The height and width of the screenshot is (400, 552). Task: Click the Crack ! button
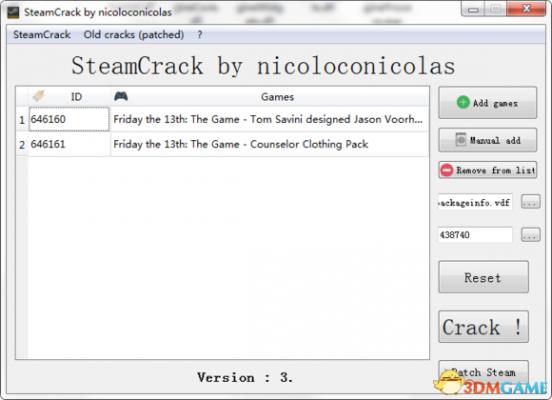pos(483,327)
